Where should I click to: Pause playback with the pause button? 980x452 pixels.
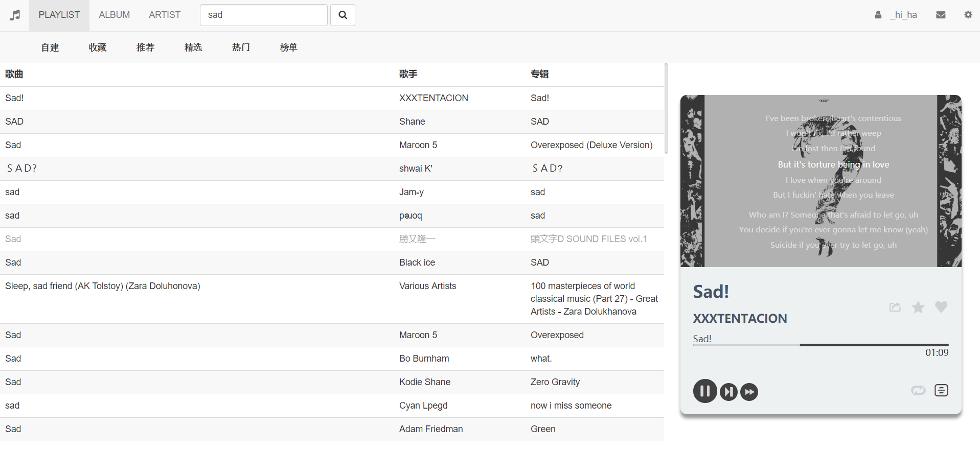pos(705,391)
